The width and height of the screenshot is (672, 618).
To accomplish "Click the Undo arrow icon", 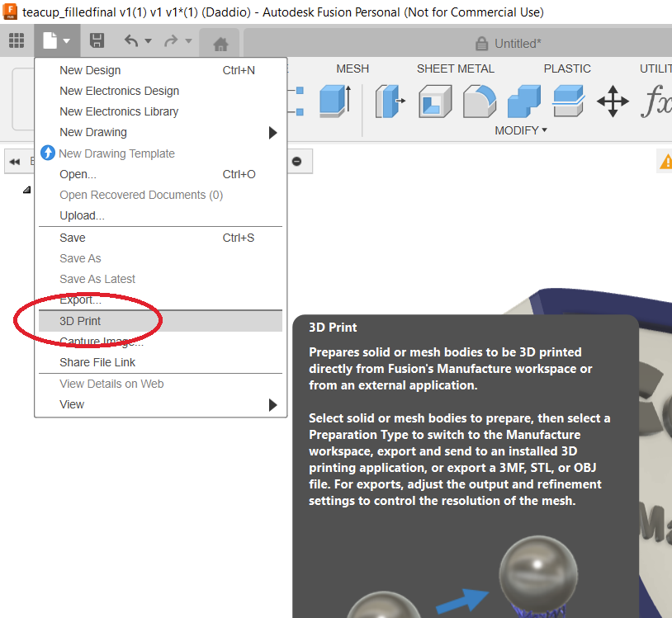I will [x=131, y=41].
